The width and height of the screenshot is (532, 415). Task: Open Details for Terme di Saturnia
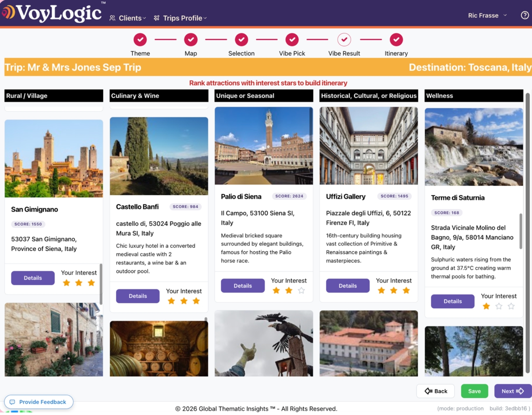[453, 301]
